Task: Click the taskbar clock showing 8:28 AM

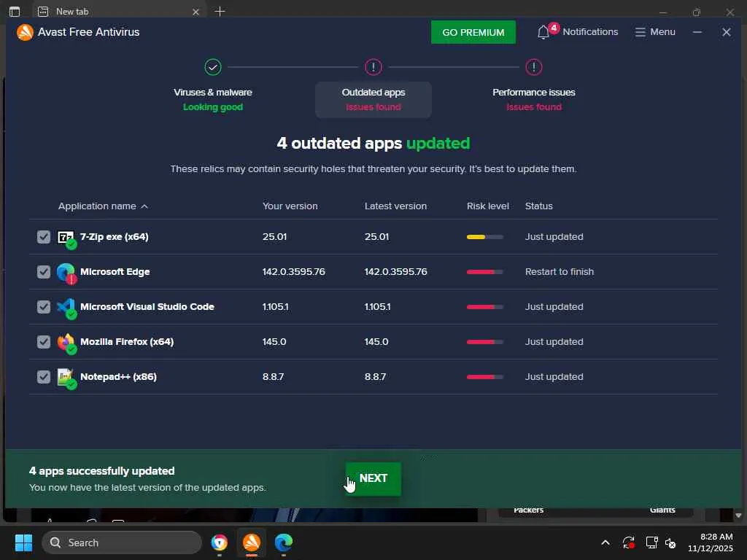Action: coord(710,542)
